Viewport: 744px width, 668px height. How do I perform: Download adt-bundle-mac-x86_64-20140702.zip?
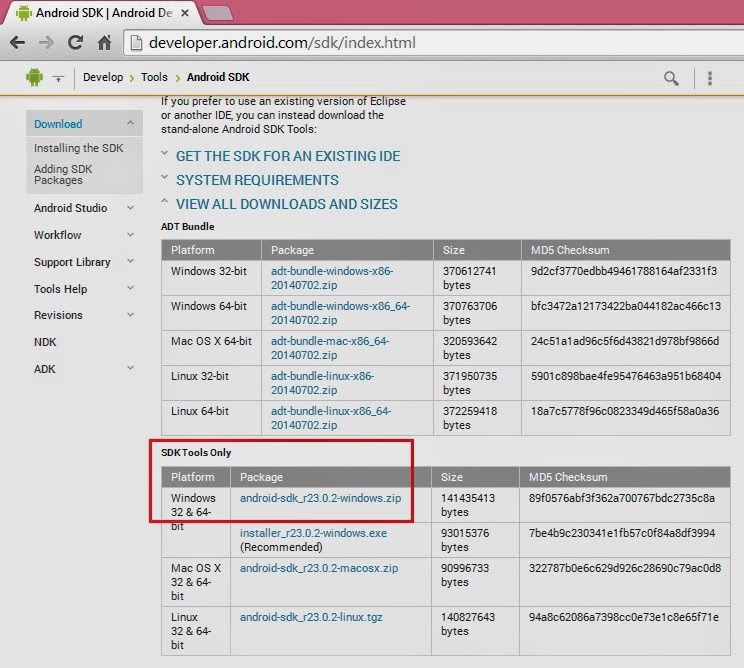330,348
